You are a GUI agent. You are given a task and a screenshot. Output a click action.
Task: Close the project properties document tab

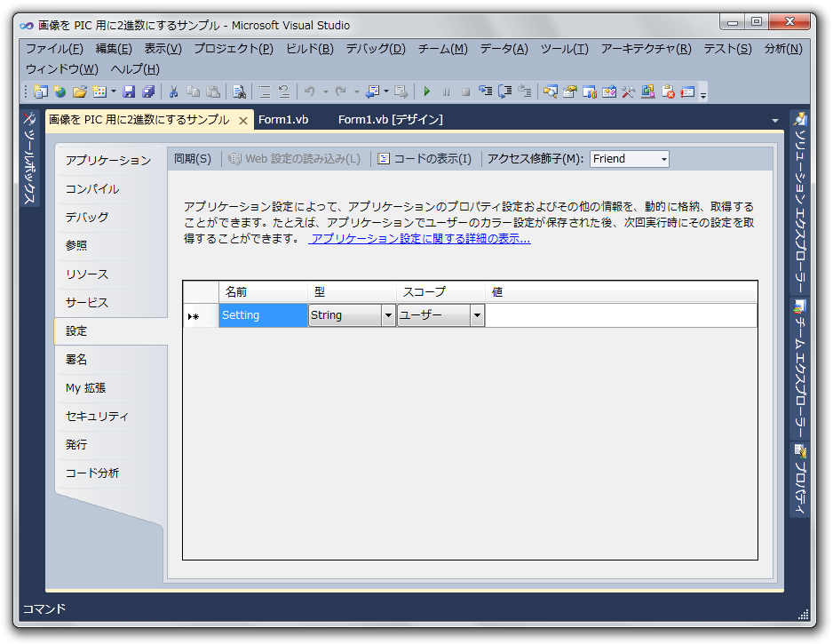pyautogui.click(x=243, y=121)
